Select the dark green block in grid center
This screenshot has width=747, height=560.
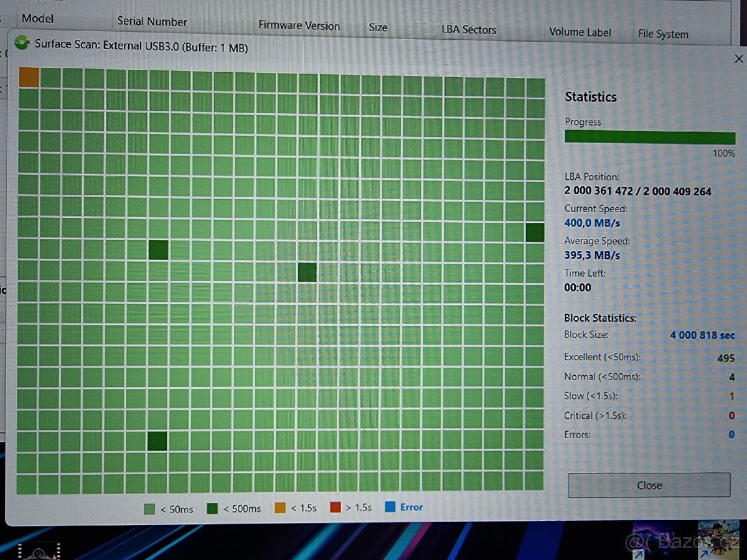(x=307, y=272)
